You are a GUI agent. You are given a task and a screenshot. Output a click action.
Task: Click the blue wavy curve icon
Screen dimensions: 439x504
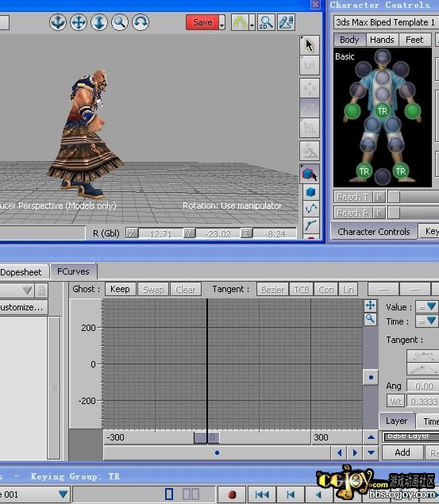[310, 209]
